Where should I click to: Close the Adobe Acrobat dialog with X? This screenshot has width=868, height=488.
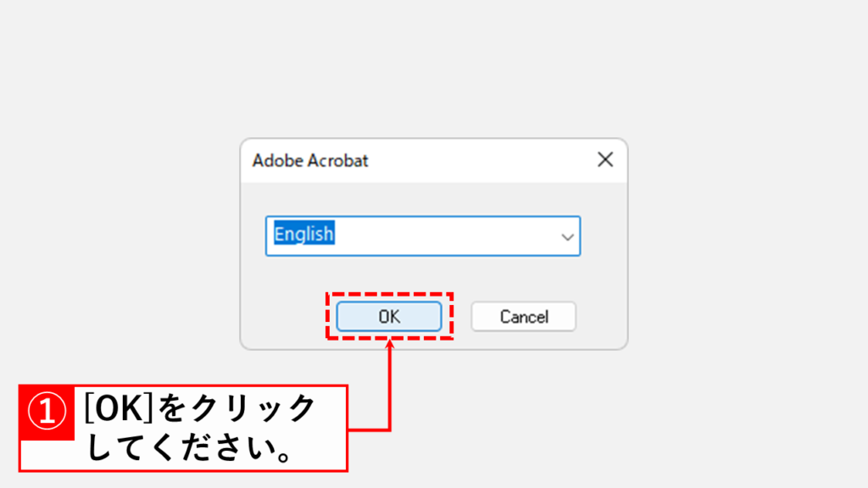pos(605,160)
